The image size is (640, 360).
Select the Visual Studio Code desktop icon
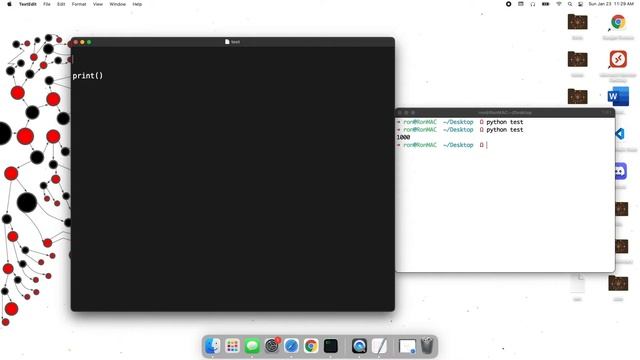(620, 134)
